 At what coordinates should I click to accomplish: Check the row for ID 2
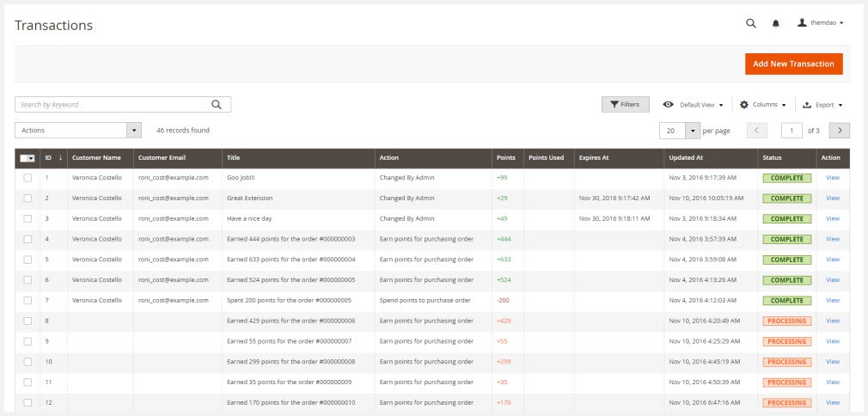point(28,198)
